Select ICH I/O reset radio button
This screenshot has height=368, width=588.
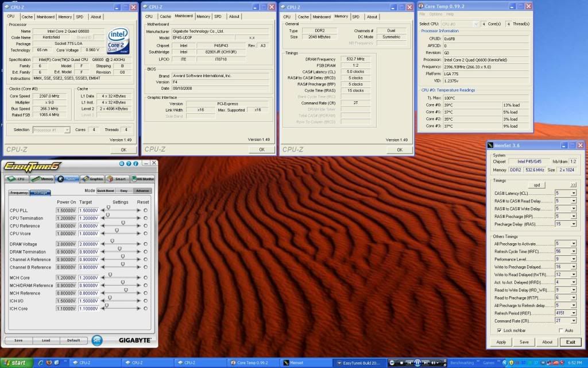point(145,301)
